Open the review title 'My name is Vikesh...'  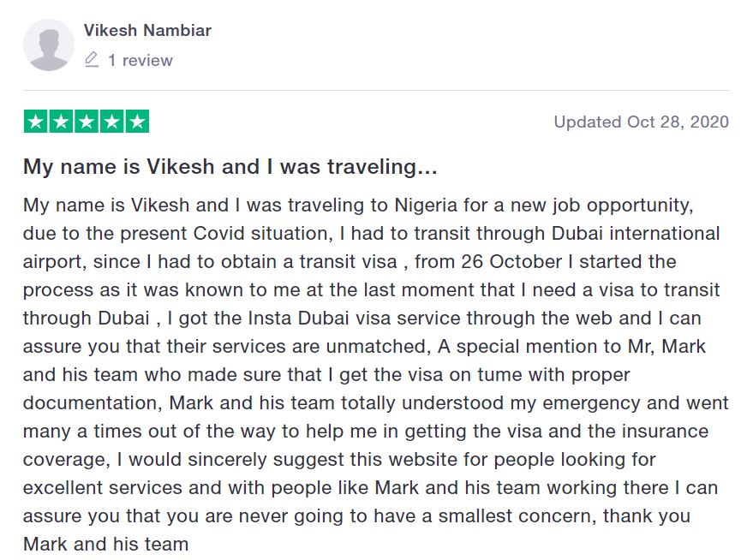click(x=230, y=167)
